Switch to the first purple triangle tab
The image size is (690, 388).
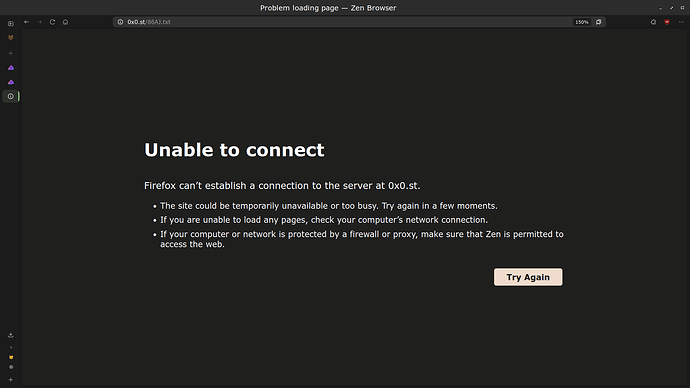pyautogui.click(x=11, y=68)
